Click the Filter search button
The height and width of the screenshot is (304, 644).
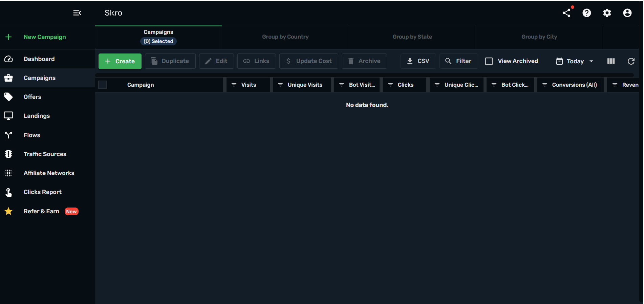coord(458,61)
